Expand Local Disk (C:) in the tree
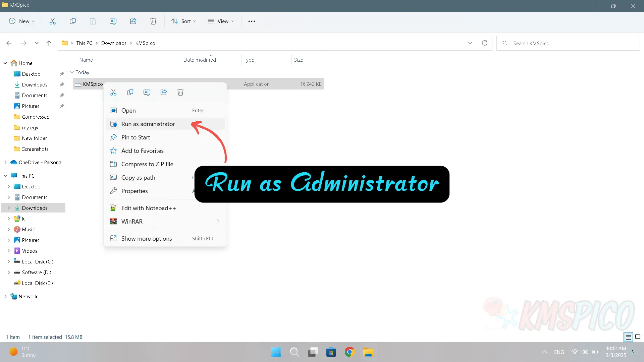The height and width of the screenshot is (362, 644). 9,261
